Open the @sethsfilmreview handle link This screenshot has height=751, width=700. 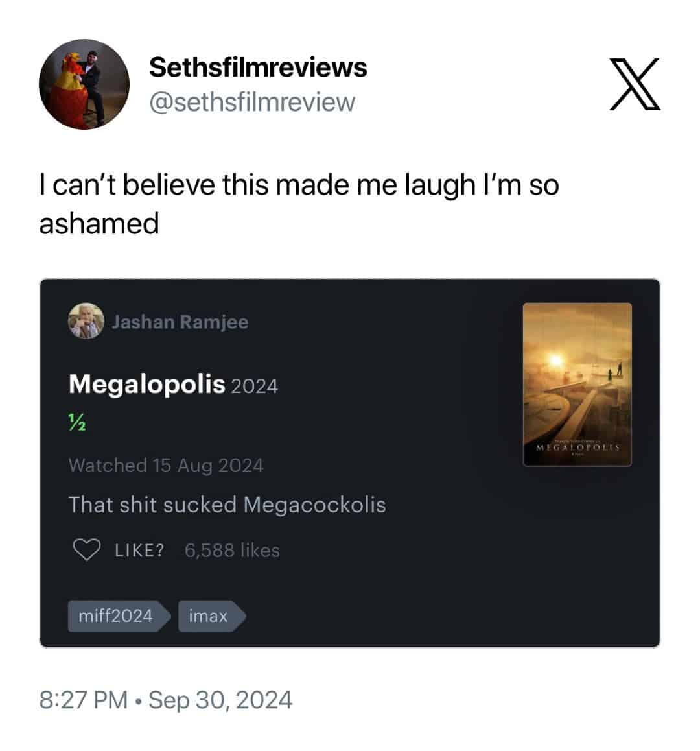click(252, 102)
